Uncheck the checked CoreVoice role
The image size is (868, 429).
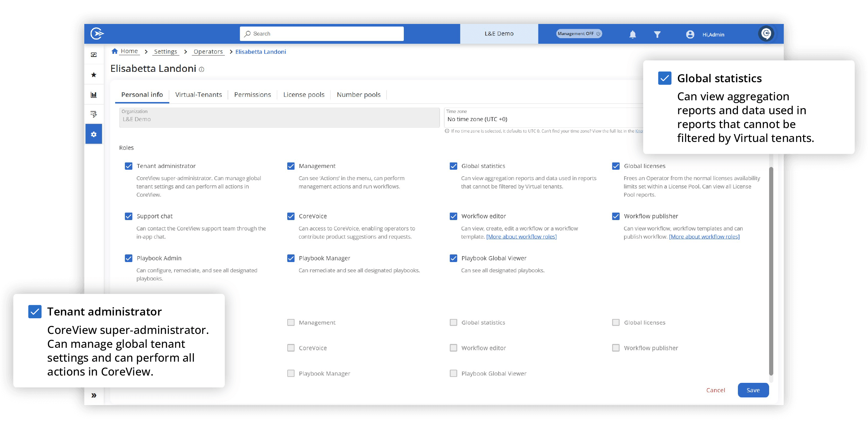tap(291, 216)
